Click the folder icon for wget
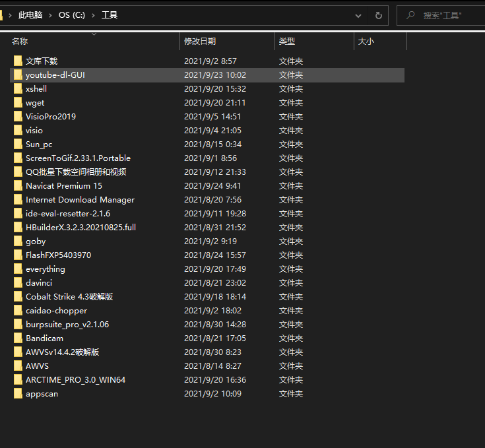Screen dimensions: 485x448 tap(18, 103)
